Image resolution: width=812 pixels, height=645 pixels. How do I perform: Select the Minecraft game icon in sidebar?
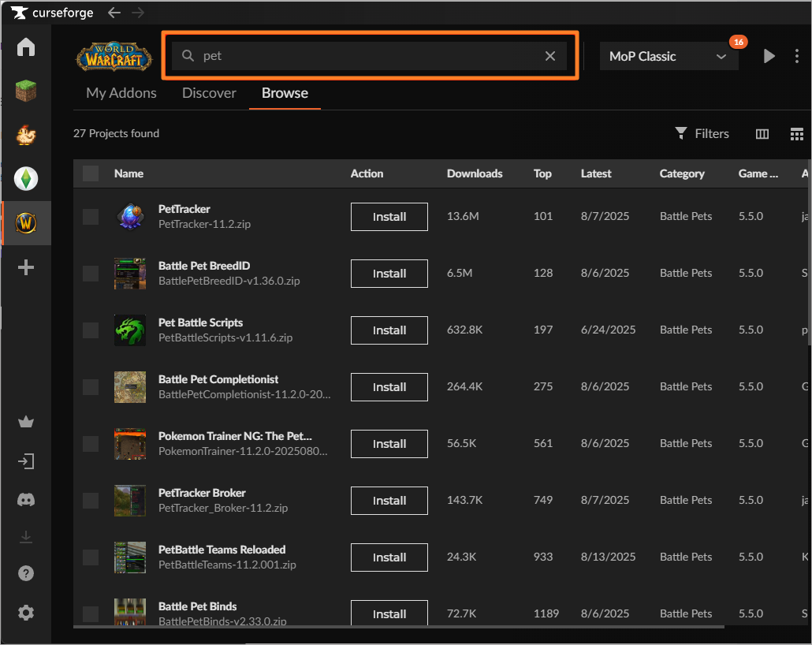click(x=26, y=91)
